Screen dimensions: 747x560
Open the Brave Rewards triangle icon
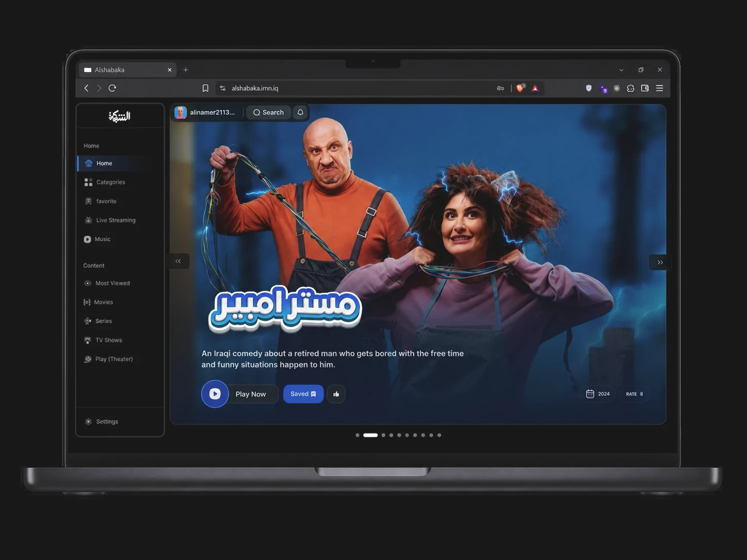[535, 88]
